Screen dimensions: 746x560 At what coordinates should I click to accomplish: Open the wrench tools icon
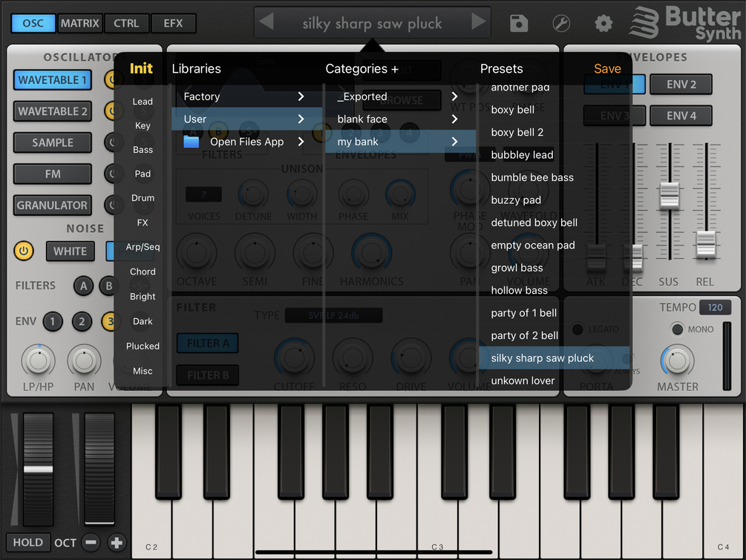(561, 23)
